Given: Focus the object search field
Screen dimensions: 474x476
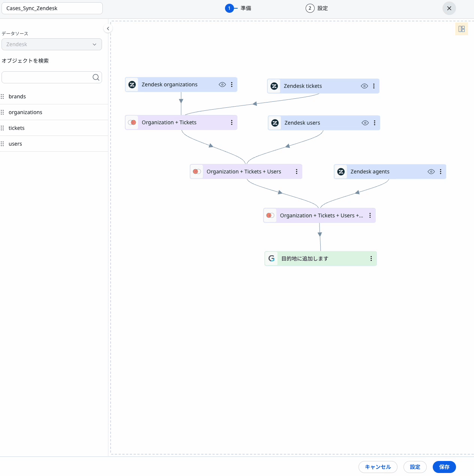Looking at the screenshot, I should point(52,77).
